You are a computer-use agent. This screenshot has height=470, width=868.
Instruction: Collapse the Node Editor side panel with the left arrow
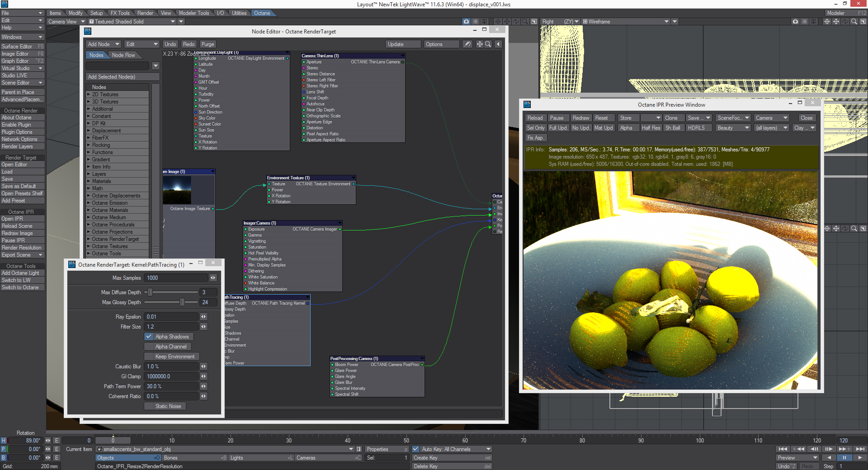(x=498, y=44)
